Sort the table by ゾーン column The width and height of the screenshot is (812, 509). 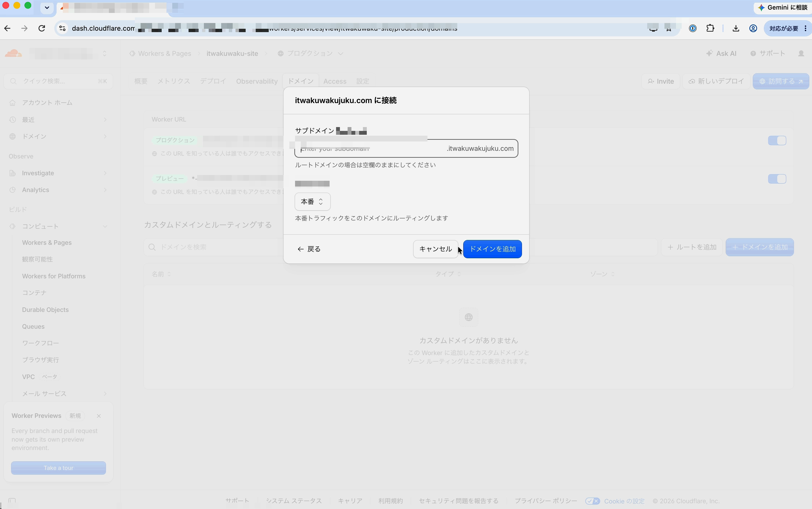tap(602, 274)
